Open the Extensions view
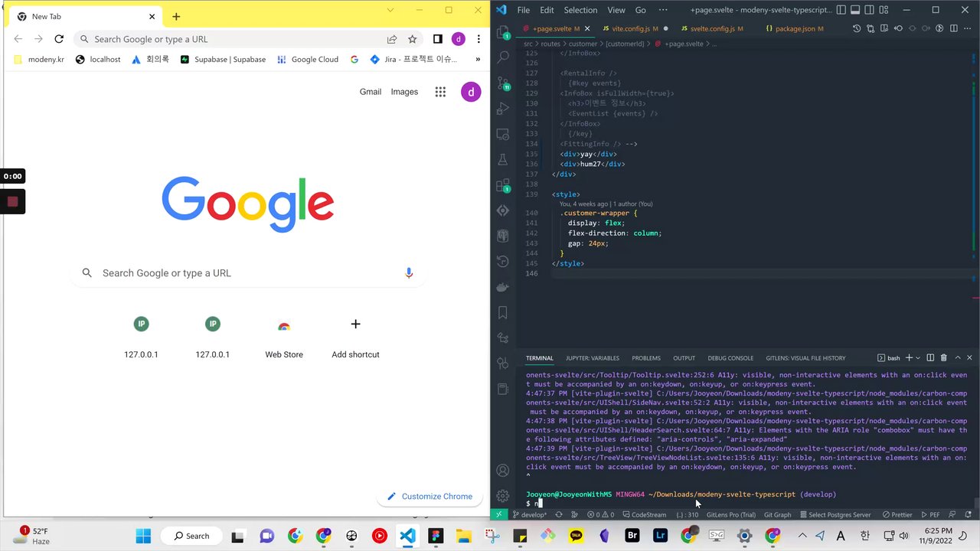This screenshot has width=980, height=551. [503, 184]
